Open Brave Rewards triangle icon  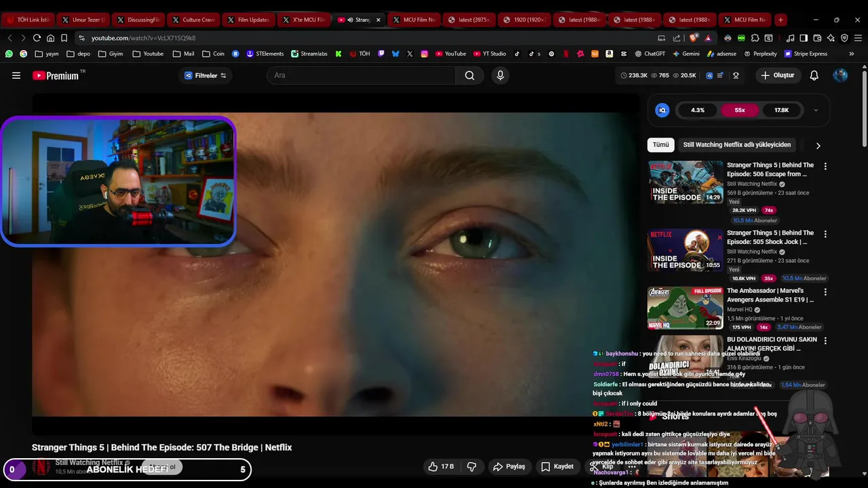[x=708, y=38]
